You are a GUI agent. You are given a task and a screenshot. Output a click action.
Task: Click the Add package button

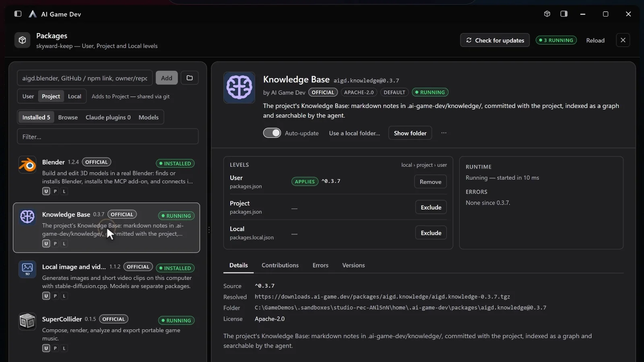click(167, 78)
